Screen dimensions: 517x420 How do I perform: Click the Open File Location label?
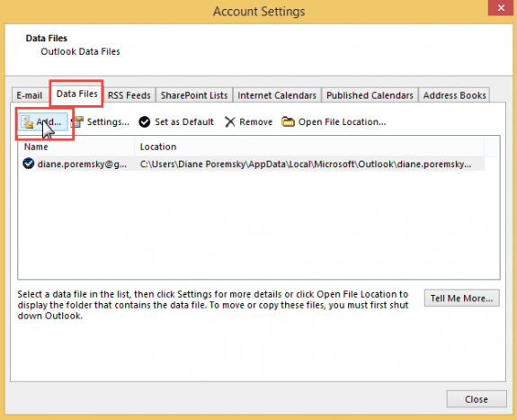pyautogui.click(x=342, y=121)
